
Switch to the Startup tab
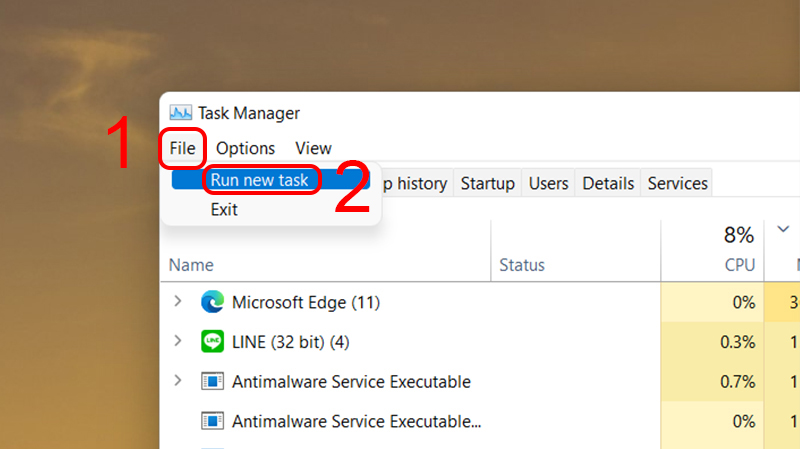click(x=487, y=183)
